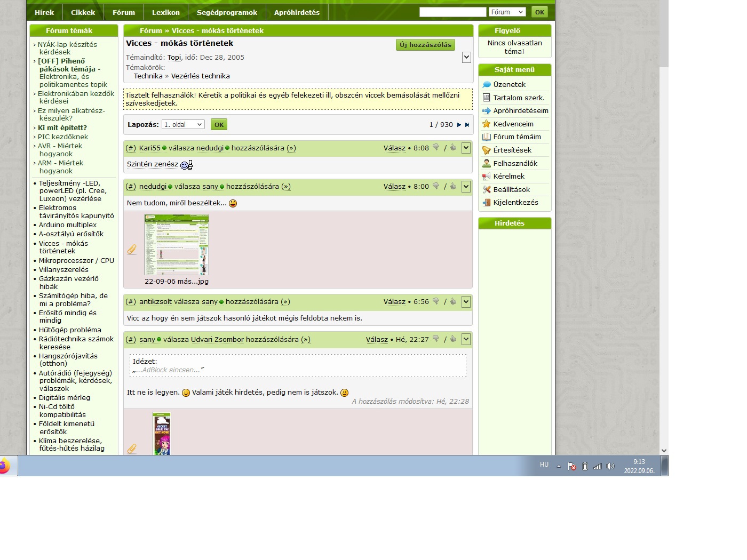Click the page scrollbar down arrow
Viewport: 747px width, 560px height.
664,450
